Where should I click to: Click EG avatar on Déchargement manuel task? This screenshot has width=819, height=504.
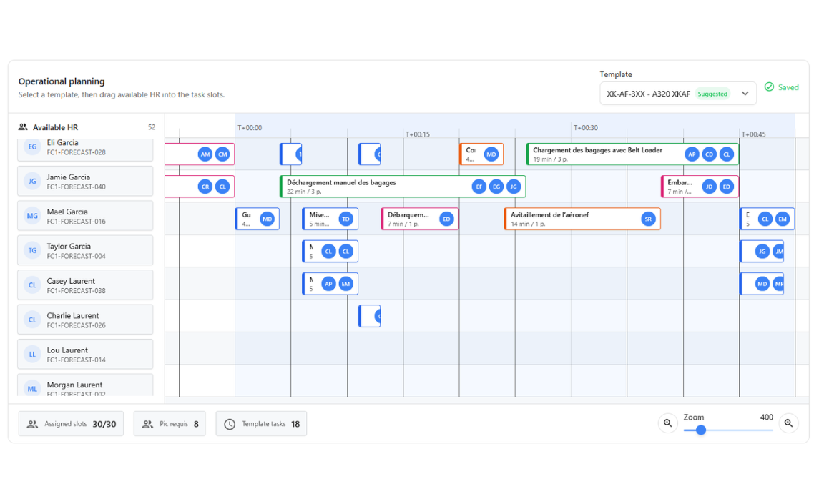pyautogui.click(x=496, y=187)
